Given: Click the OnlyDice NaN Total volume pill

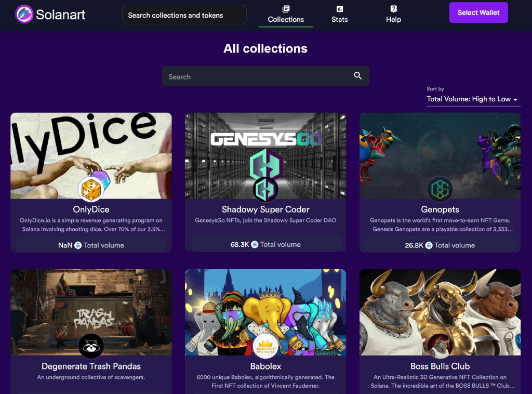Looking at the screenshot, I should (x=91, y=245).
